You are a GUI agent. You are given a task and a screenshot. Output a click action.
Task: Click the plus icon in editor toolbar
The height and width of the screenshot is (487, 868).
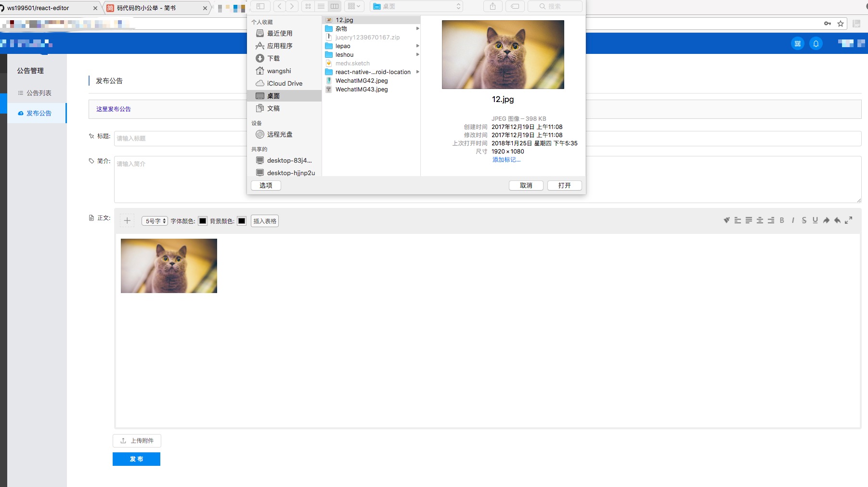[x=127, y=221]
